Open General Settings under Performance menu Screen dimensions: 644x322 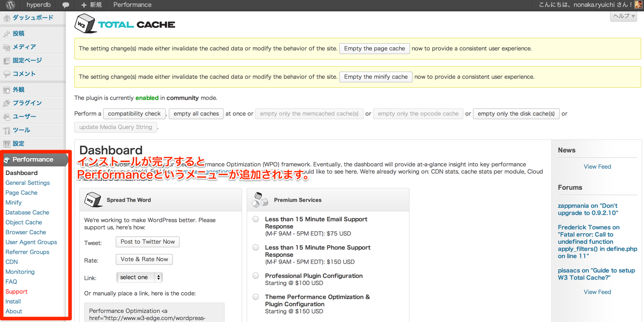27,183
